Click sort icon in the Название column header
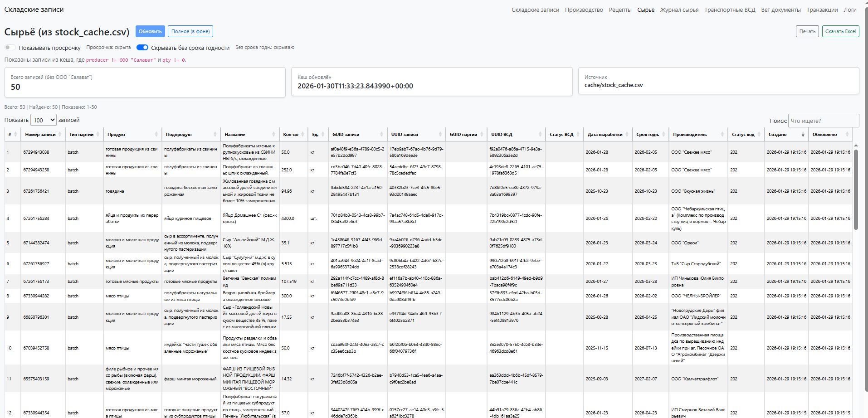This screenshot has width=868, height=418. [x=273, y=134]
